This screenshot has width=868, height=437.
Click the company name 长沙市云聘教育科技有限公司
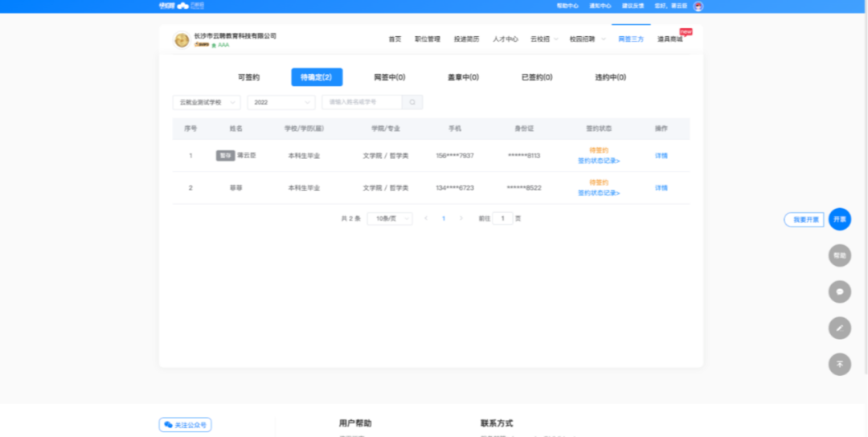click(x=235, y=36)
